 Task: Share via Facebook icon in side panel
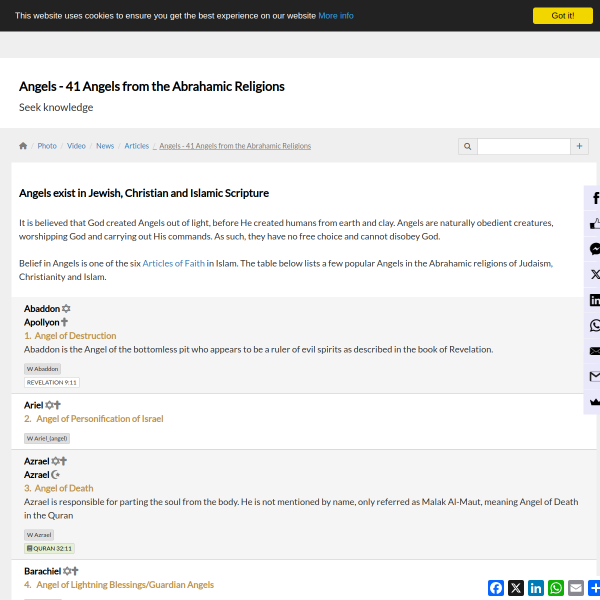(594, 198)
